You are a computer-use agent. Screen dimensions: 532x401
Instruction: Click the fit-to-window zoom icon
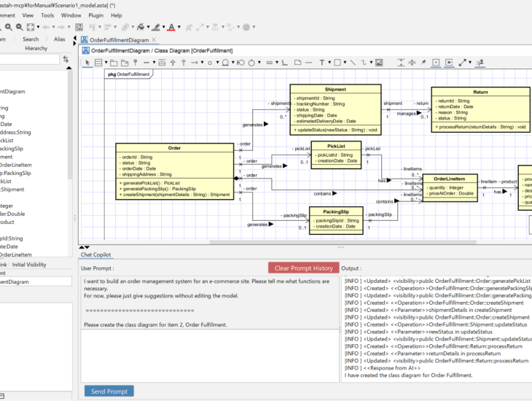(31, 28)
